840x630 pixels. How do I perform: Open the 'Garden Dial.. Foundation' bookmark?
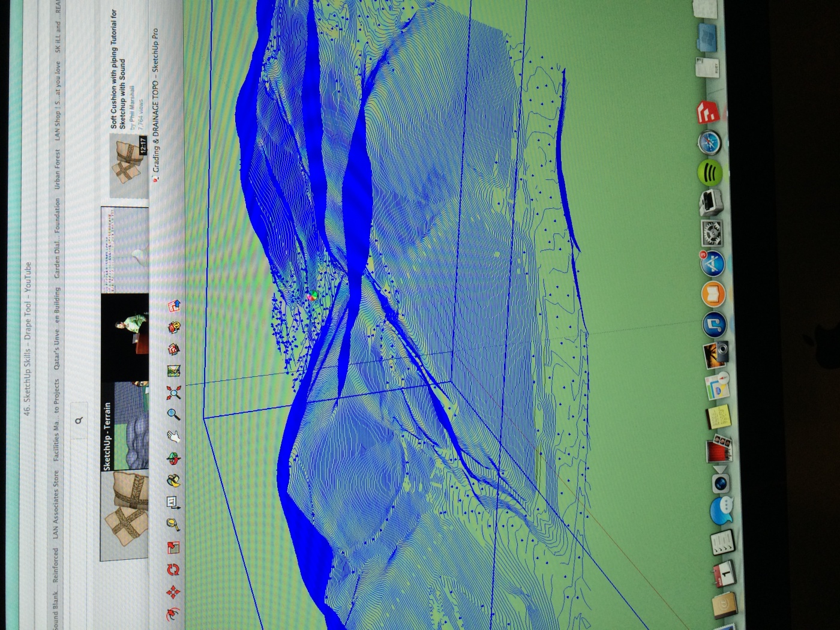tap(58, 238)
